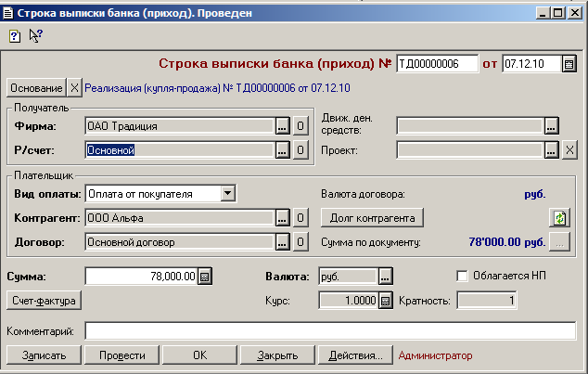Click into the Комментарий text field
This screenshot has height=374, width=588.
330,331
